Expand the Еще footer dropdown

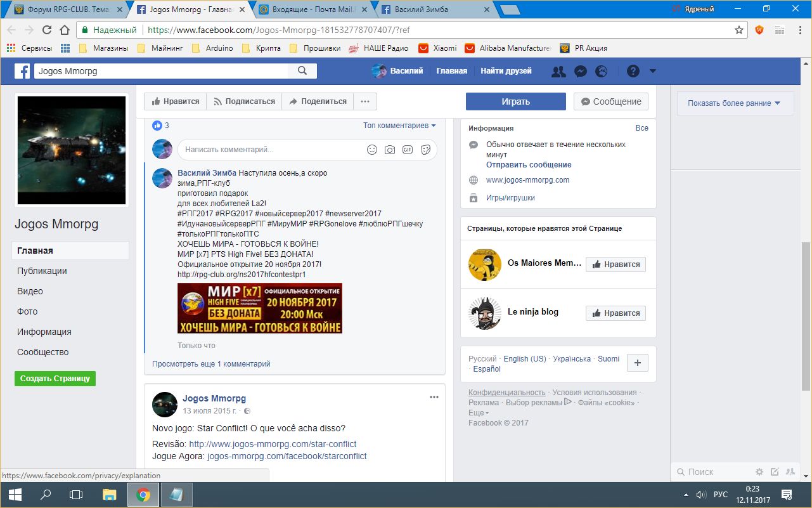(x=479, y=413)
